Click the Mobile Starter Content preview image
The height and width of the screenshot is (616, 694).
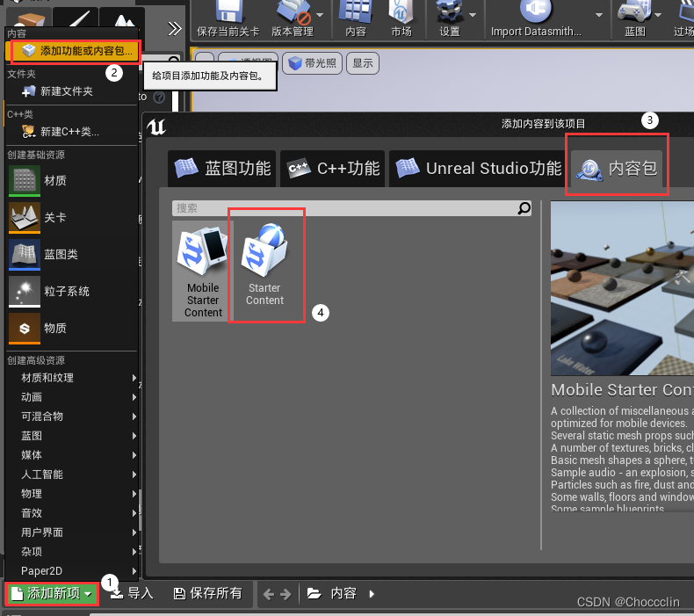click(x=622, y=288)
